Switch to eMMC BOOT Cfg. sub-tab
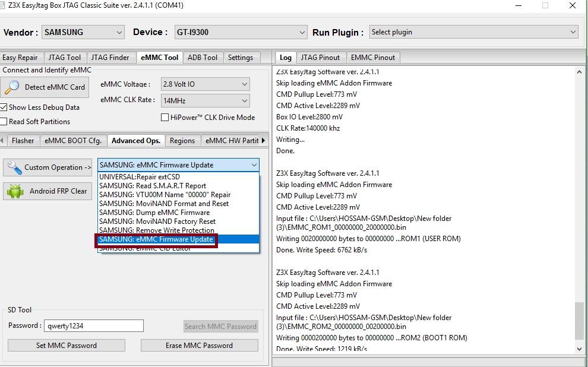 [73, 141]
